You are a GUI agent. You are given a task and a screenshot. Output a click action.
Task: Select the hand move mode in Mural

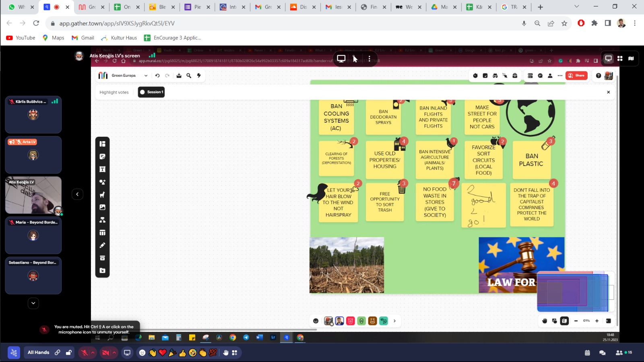click(x=545, y=321)
